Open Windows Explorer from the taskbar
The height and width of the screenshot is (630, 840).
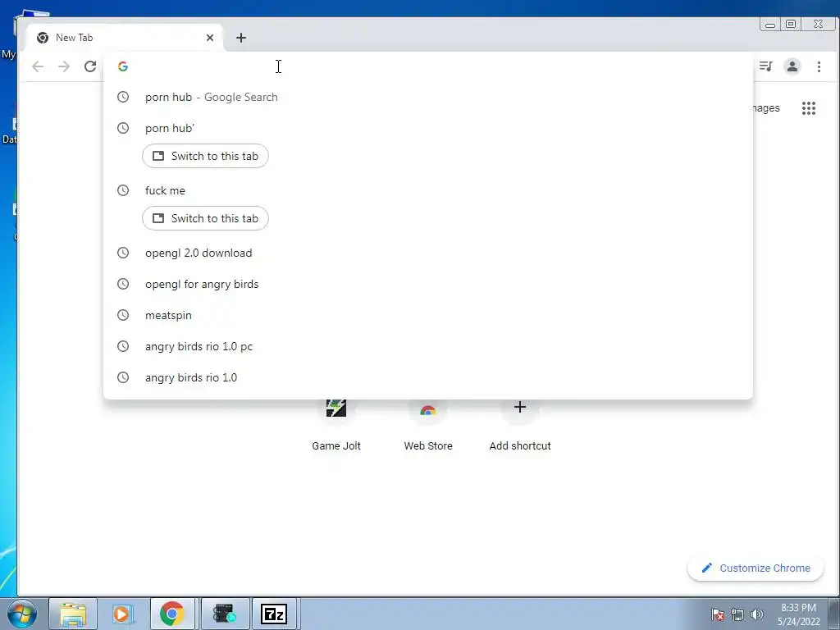coord(73,614)
